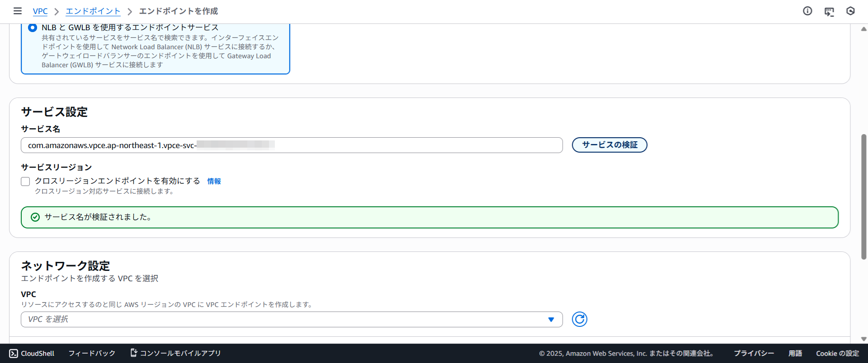Screen dimensions: 868x363
Task: Click the VPC dropdown arrow
Action: (x=551, y=319)
